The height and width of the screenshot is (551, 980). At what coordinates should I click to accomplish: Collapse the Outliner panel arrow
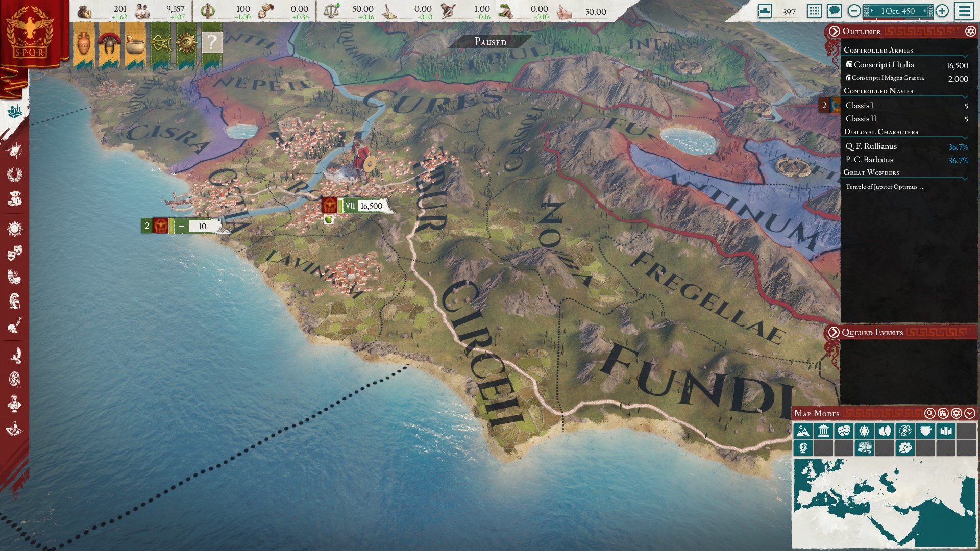(834, 32)
